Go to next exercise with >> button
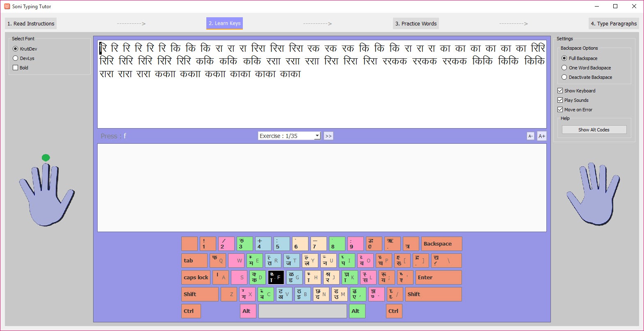The width and height of the screenshot is (644, 331). point(328,136)
